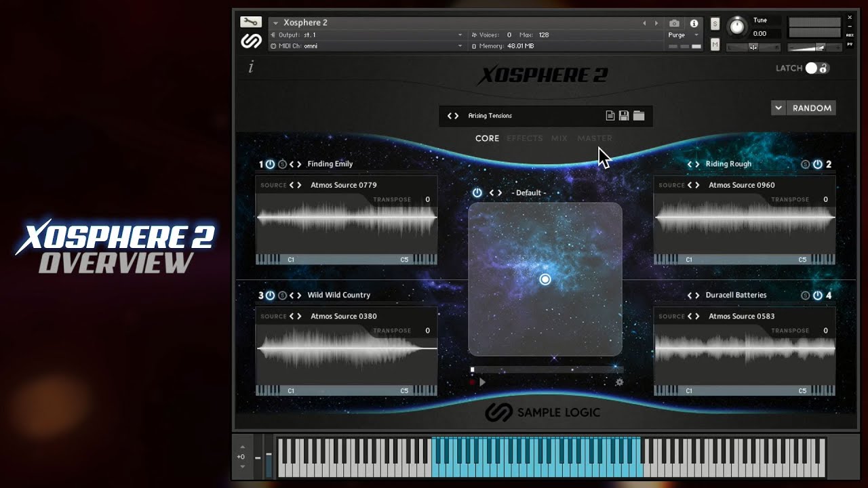Adjust the Tune knob
This screenshot has width=868, height=488.
point(736,27)
